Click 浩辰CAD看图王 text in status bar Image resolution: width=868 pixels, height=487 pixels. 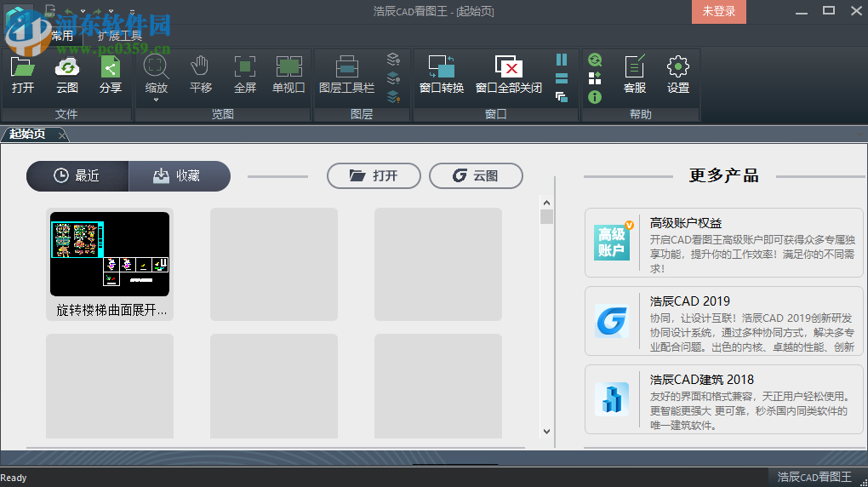coord(814,477)
